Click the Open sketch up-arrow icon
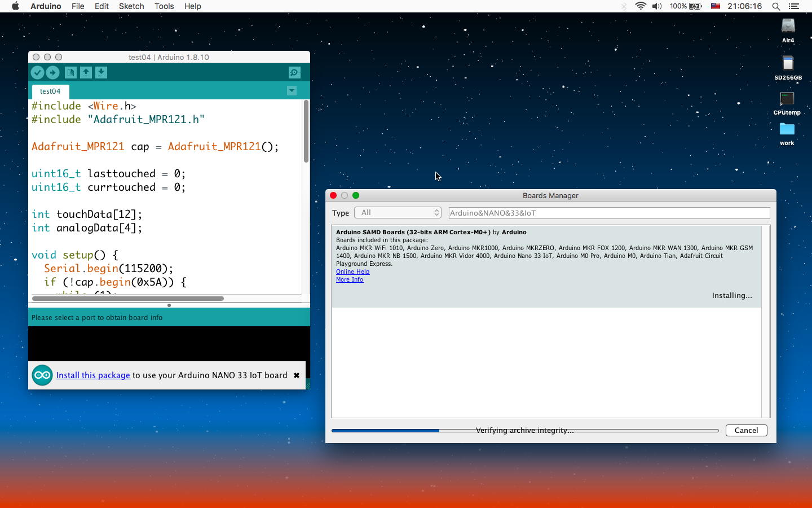This screenshot has height=508, width=812. pos(86,73)
